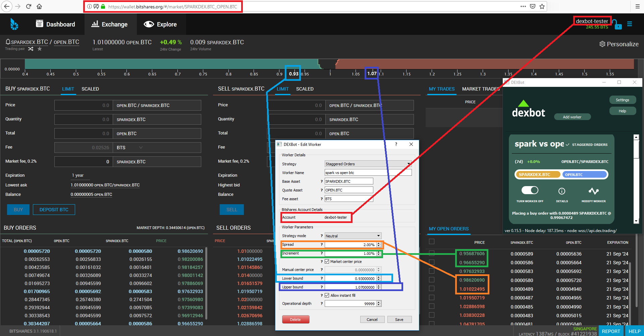644x336 pixels.
Task: Focus the buy Quantity input field
Action: pyautogui.click(x=84, y=119)
